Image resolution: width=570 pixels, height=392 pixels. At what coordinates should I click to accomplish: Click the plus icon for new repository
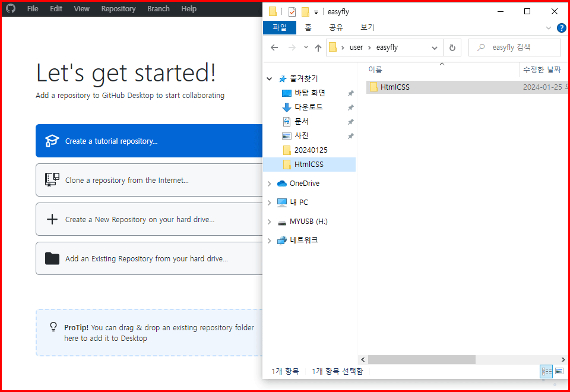click(52, 219)
